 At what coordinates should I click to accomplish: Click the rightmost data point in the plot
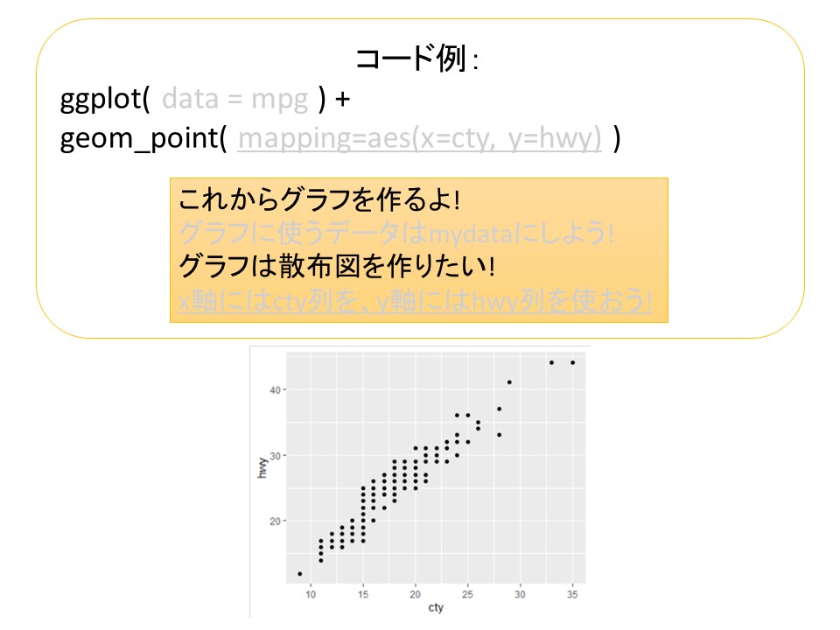click(572, 362)
